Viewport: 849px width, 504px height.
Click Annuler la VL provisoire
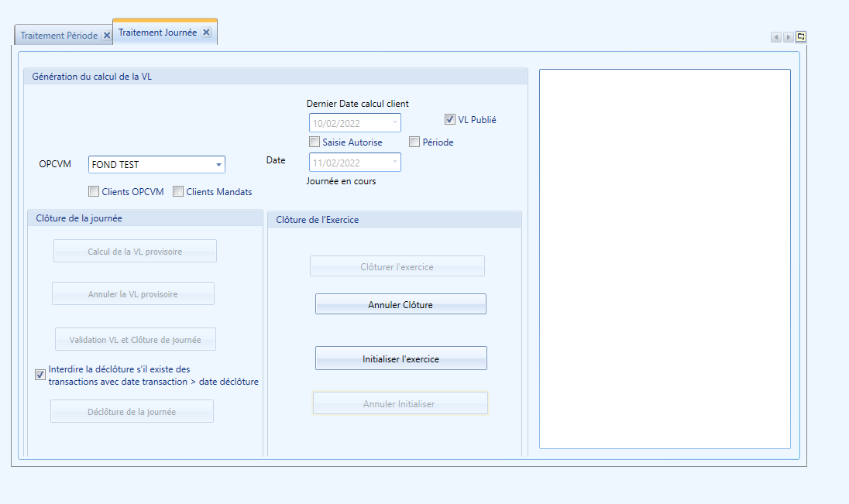tap(133, 293)
